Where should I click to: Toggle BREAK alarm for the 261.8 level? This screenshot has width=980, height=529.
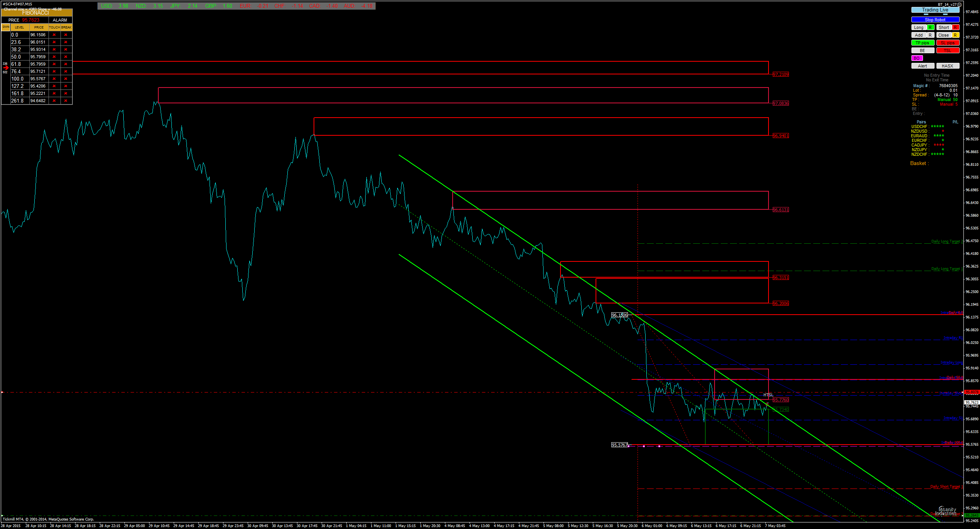(x=66, y=101)
